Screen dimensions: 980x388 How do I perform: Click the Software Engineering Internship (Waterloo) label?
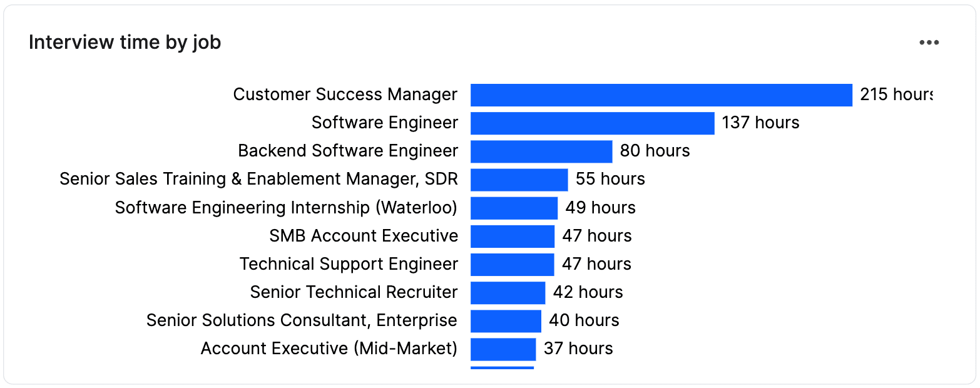286,207
